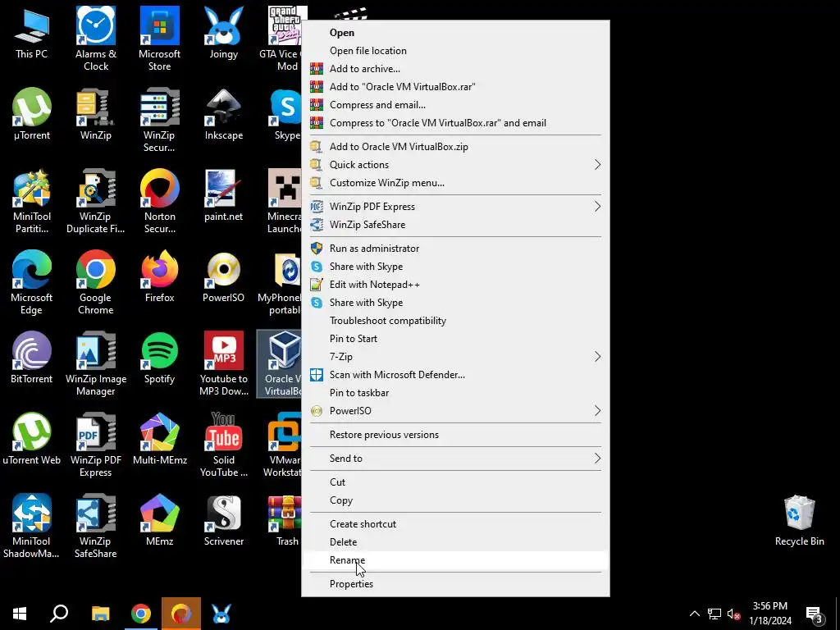
Task: Select the Firefox desktop icon
Action: 159,276
